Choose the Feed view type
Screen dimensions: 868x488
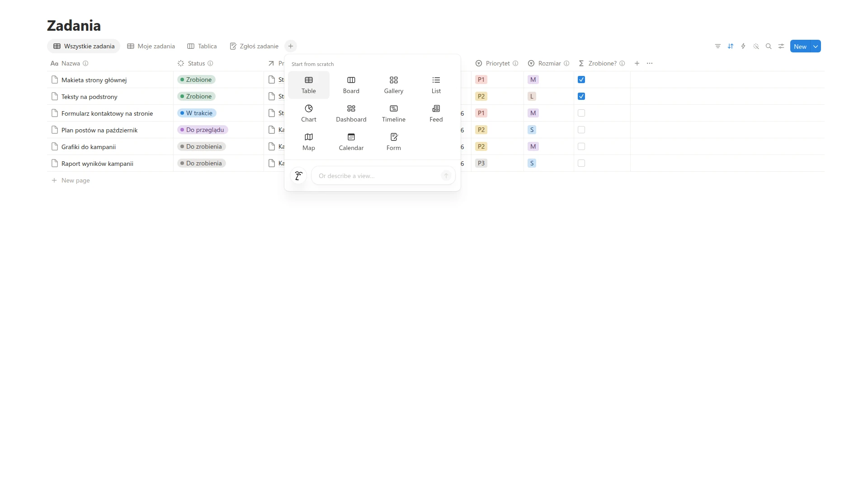pos(436,113)
